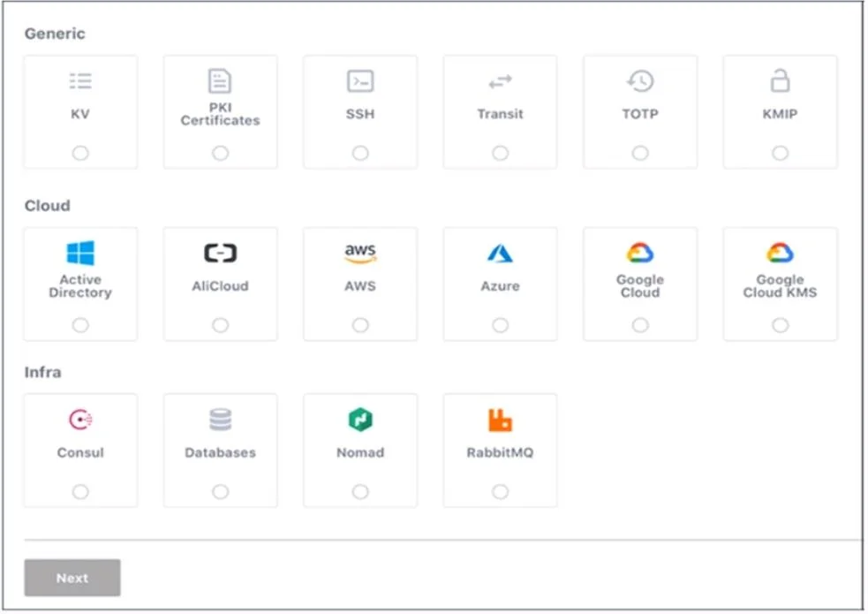Click the AWS label text

click(x=360, y=286)
